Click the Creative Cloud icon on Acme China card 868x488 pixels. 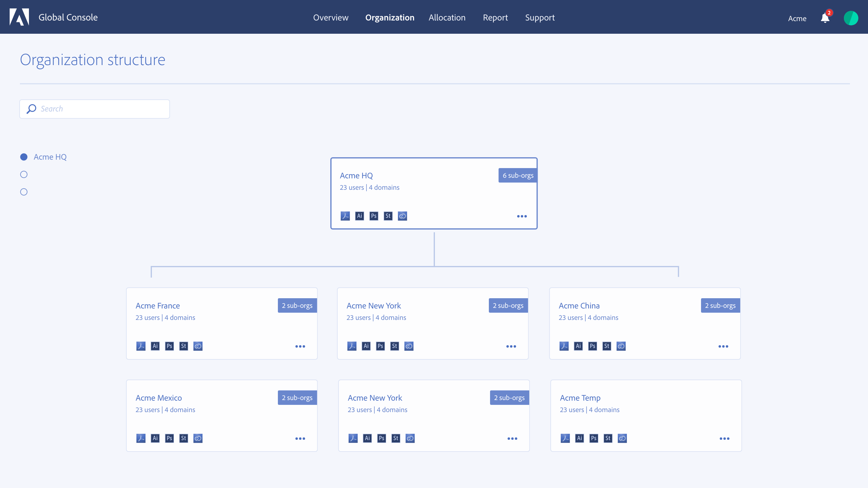(x=621, y=346)
